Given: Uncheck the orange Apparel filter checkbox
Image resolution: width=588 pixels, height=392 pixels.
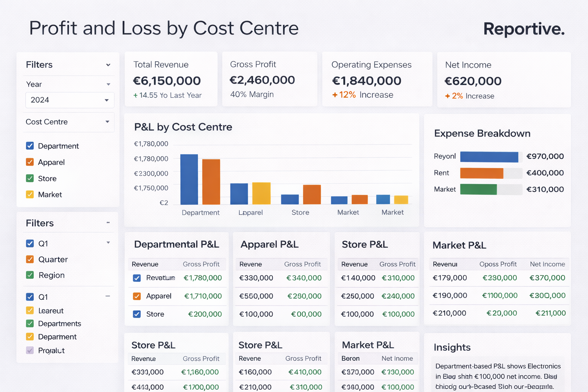Looking at the screenshot, I should tap(30, 162).
